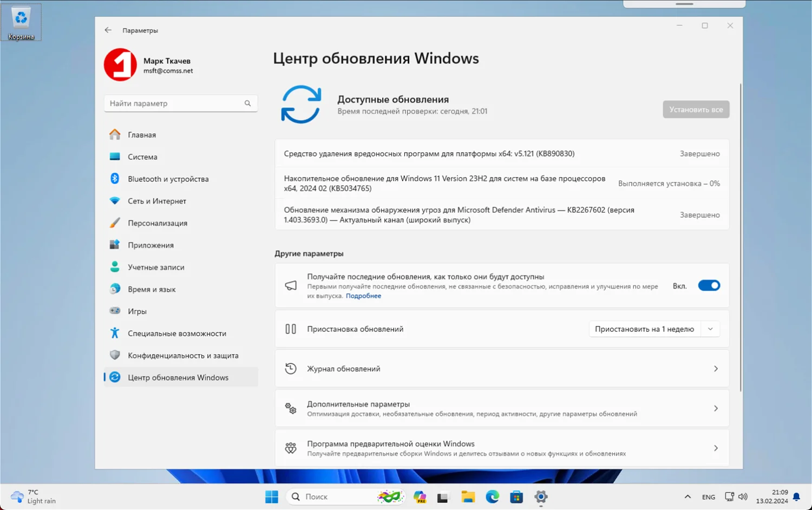
Task: Open Сеть и Интернет section
Action: (181, 201)
